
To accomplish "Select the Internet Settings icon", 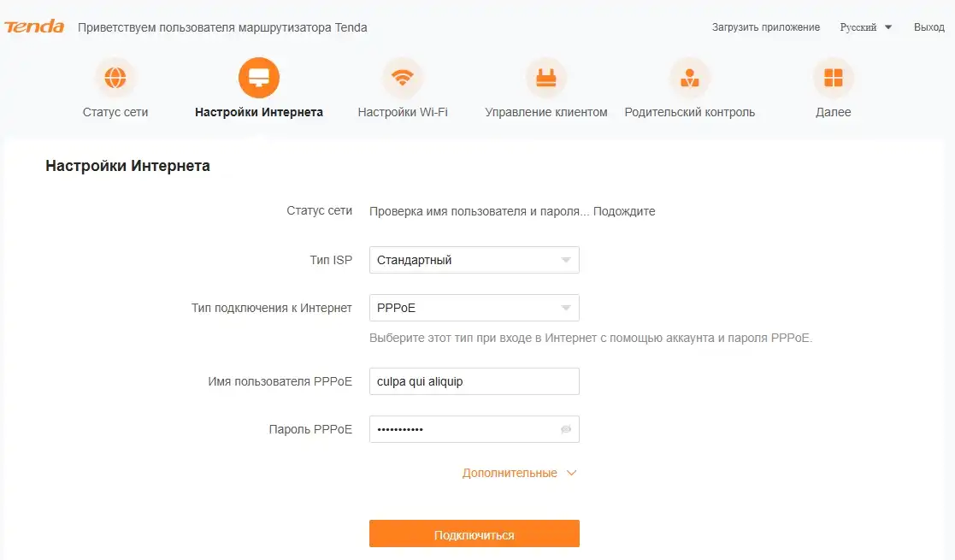I will click(x=257, y=77).
